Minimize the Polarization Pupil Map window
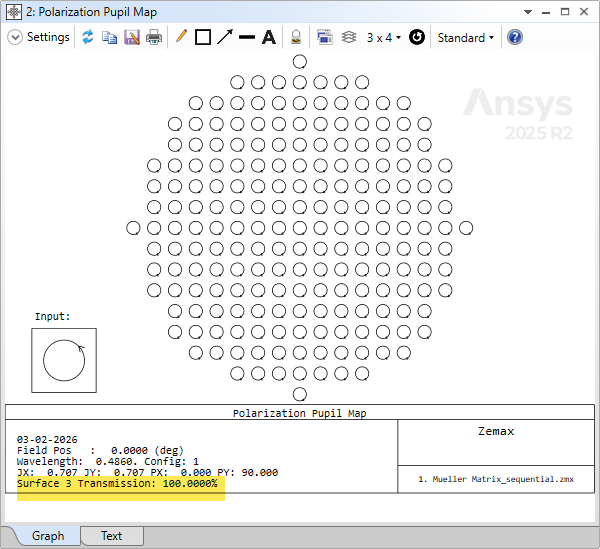The height and width of the screenshot is (549, 600). tap(546, 13)
